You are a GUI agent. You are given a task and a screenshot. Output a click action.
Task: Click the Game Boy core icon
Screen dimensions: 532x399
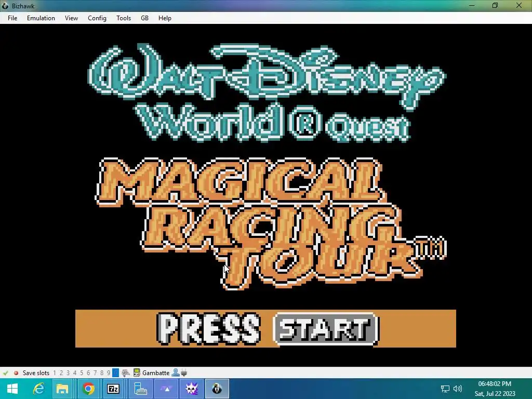(137, 373)
